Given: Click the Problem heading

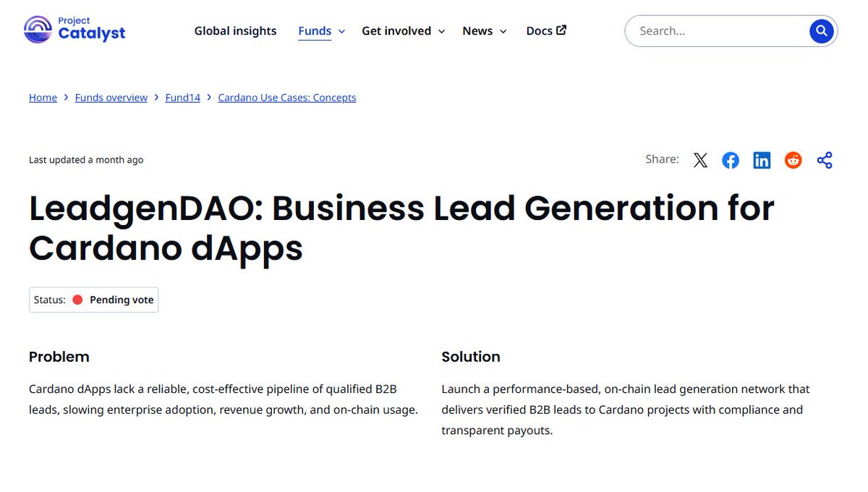Looking at the screenshot, I should pyautogui.click(x=59, y=357).
